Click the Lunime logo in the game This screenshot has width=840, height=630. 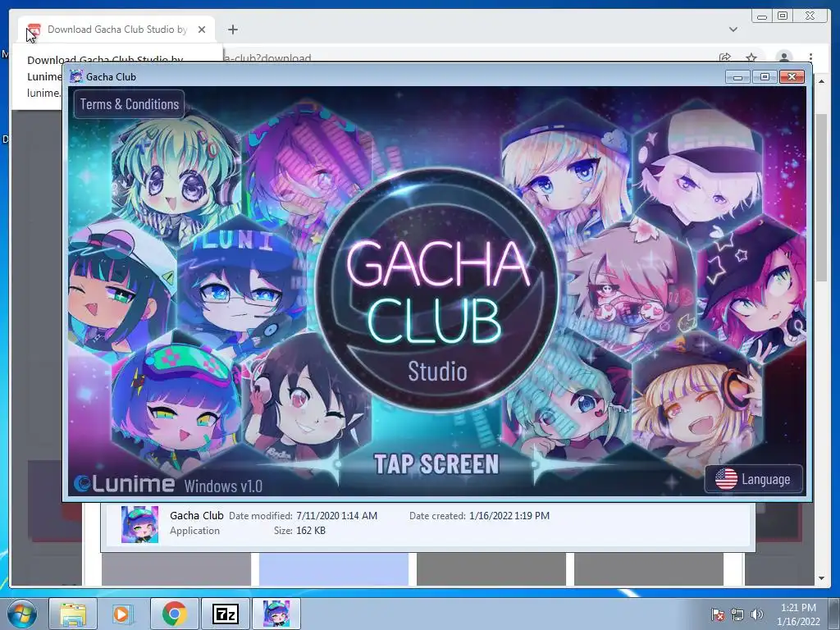click(125, 484)
